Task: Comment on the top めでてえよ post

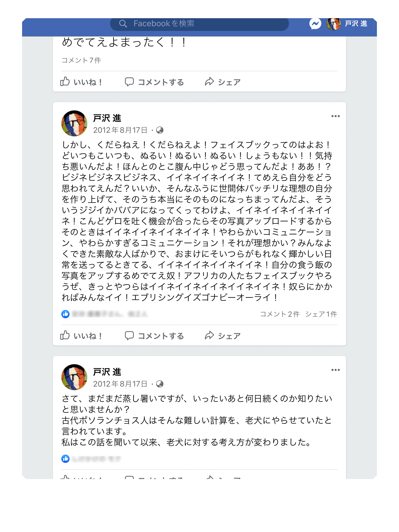Action: pyautogui.click(x=154, y=82)
